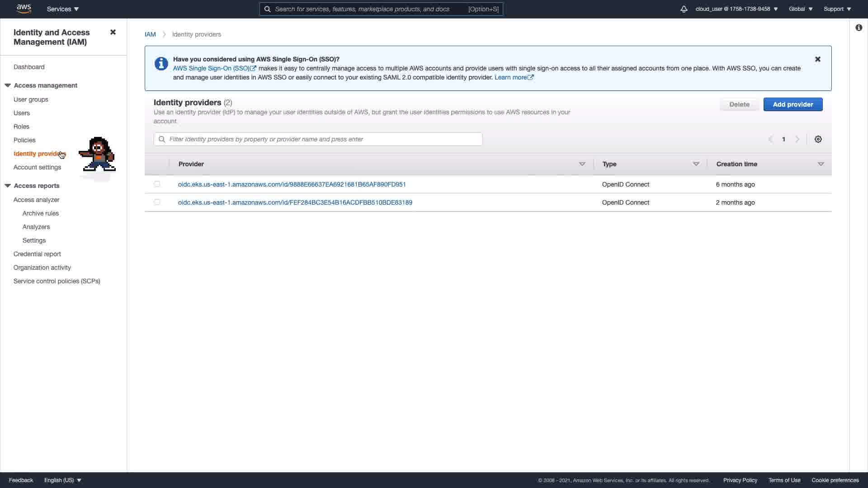
Task: Dismiss the AWS SSO info banner
Action: 817,59
